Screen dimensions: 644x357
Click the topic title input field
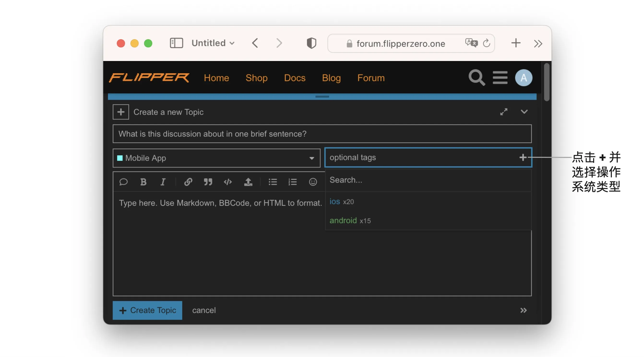(322, 134)
